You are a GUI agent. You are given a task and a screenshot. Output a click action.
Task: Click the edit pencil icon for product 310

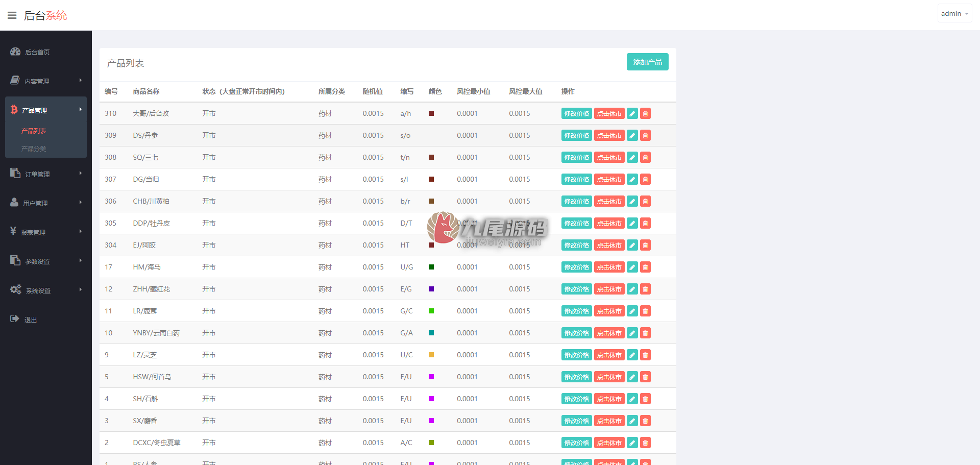[x=632, y=113]
